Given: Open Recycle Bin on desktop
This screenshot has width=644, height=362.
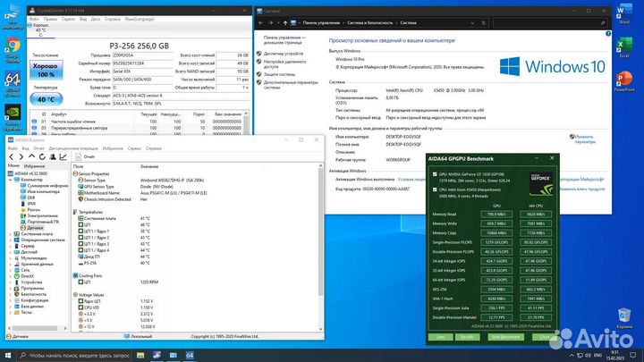Looking at the screenshot, I should click(624, 318).
